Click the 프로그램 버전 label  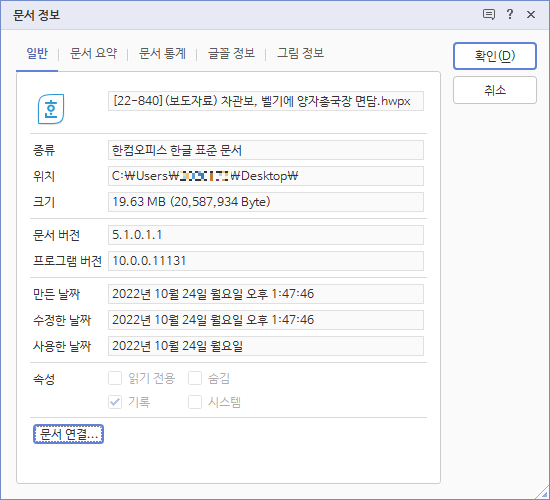pyautogui.click(x=67, y=261)
